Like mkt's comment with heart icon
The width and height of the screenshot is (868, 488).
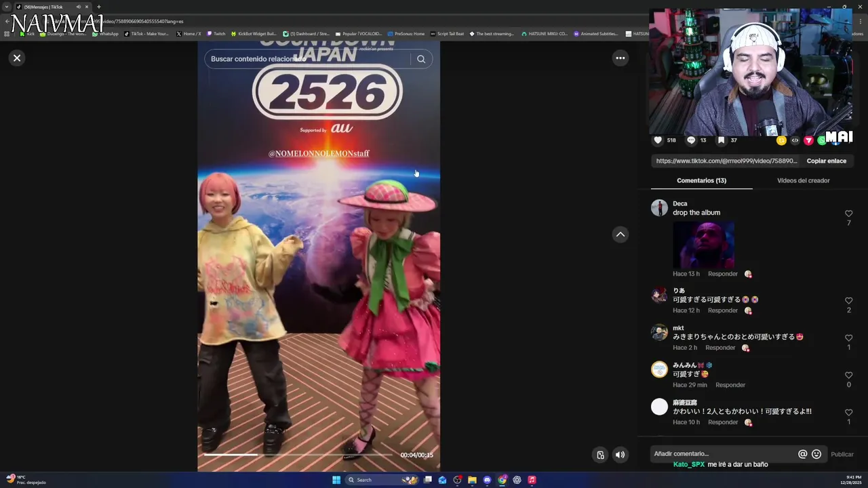tap(848, 338)
